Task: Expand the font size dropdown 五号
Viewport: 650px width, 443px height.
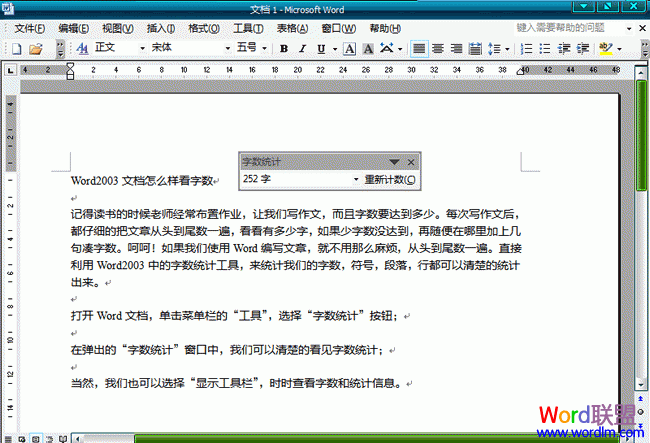Action: (264, 48)
